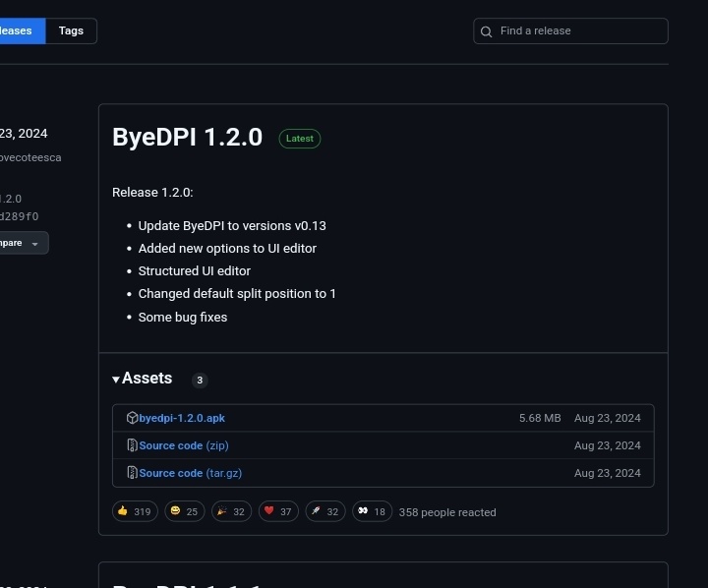React with party popper emoji (32)
This screenshot has height=588, width=708.
232,511
